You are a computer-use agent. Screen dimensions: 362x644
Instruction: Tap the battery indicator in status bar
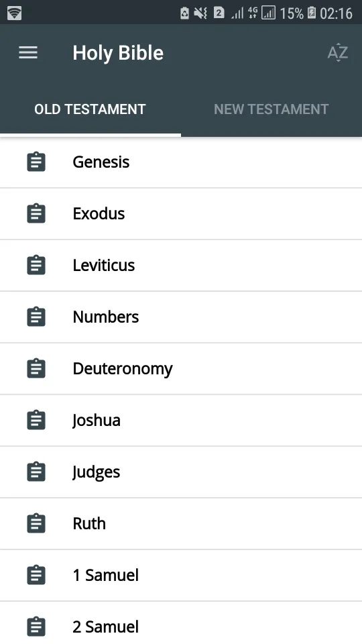point(312,13)
